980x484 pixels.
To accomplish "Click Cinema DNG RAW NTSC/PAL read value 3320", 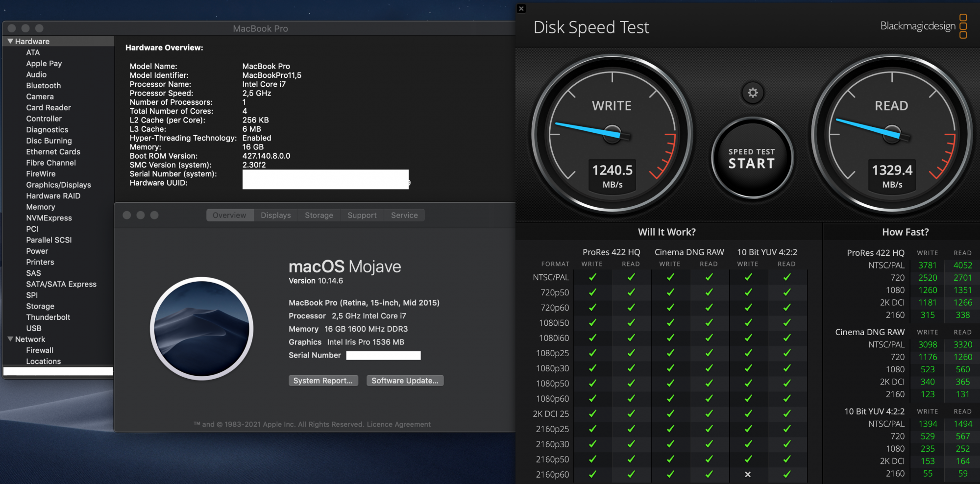I will point(962,344).
